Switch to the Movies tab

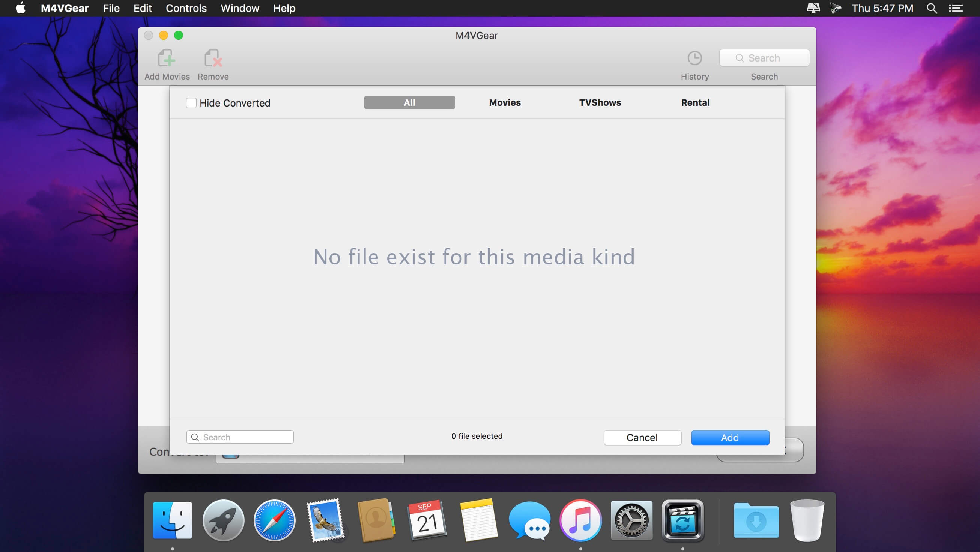point(505,102)
